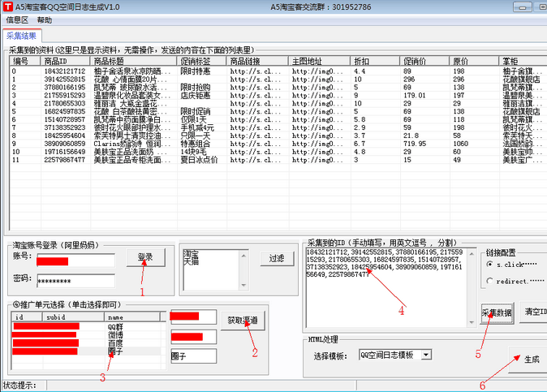Click the 过滤 button
The width and height of the screenshot is (547, 392).
(x=277, y=258)
